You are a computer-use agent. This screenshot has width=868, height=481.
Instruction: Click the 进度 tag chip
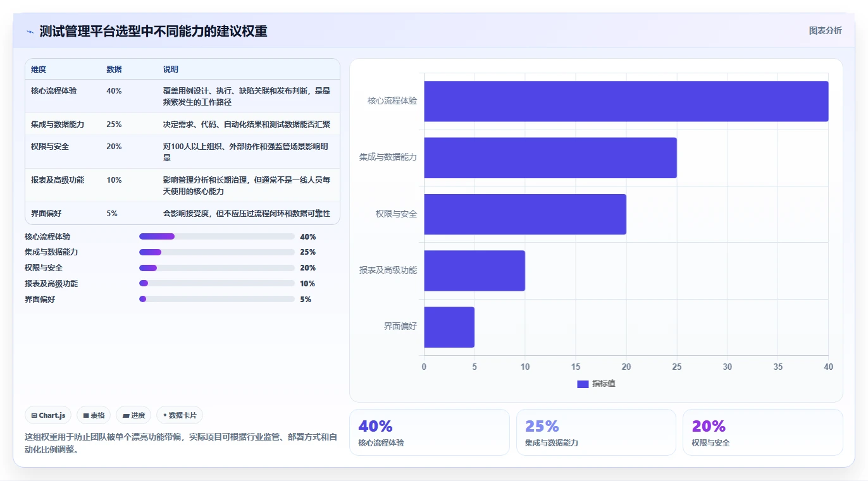pyautogui.click(x=133, y=415)
